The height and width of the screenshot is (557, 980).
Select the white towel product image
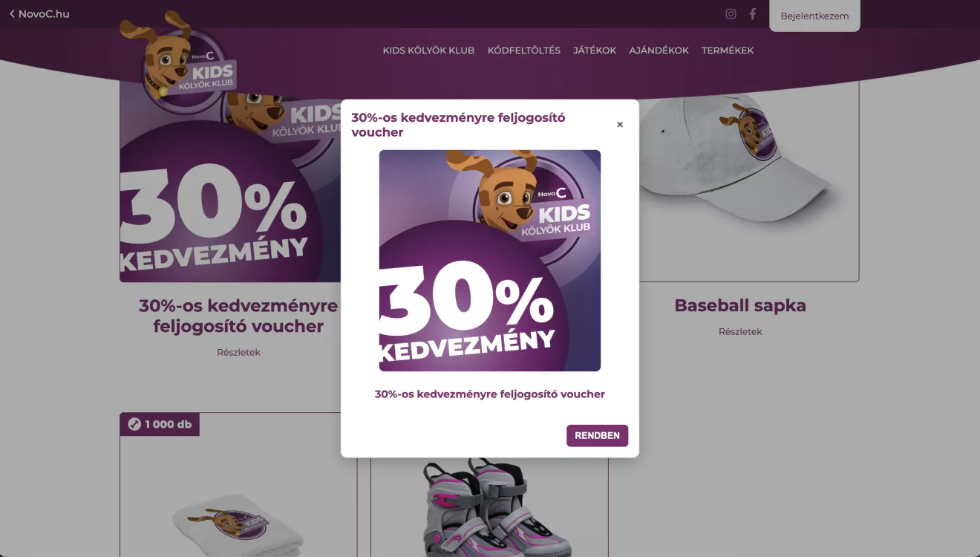point(238,523)
